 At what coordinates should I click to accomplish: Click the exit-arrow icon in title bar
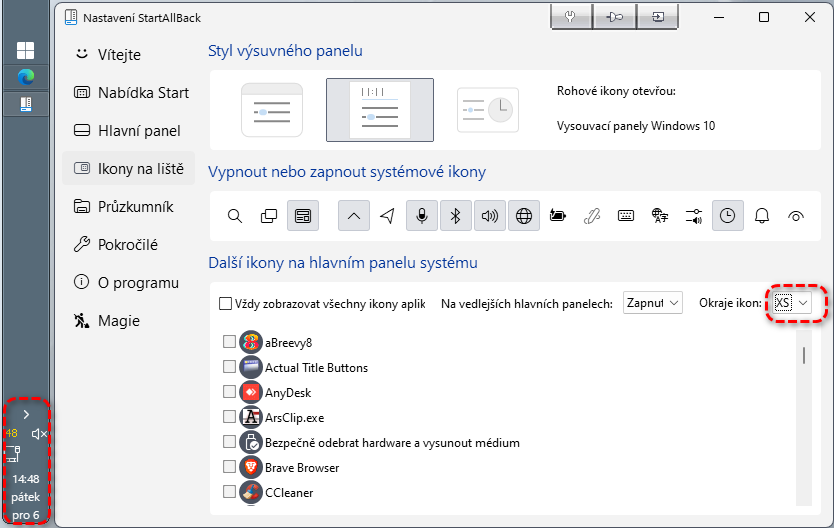[x=658, y=17]
